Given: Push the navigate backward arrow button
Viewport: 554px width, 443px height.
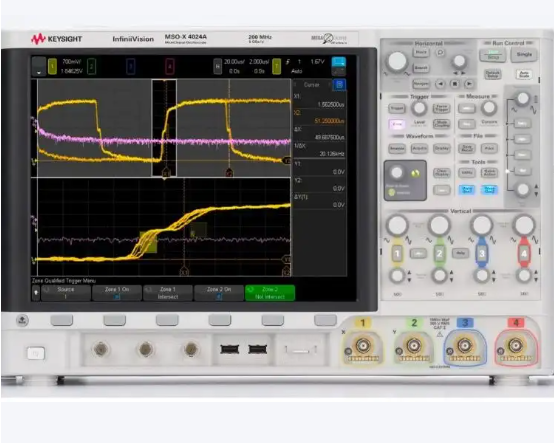Looking at the screenshot, I should point(440,84).
